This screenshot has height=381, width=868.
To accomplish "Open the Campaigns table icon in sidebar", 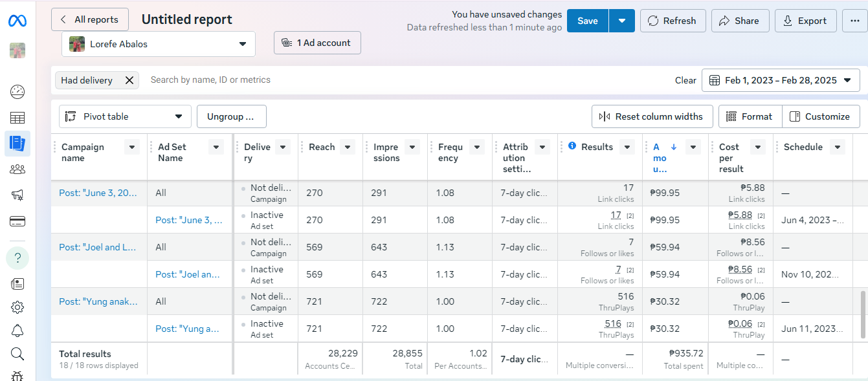I will [x=17, y=118].
